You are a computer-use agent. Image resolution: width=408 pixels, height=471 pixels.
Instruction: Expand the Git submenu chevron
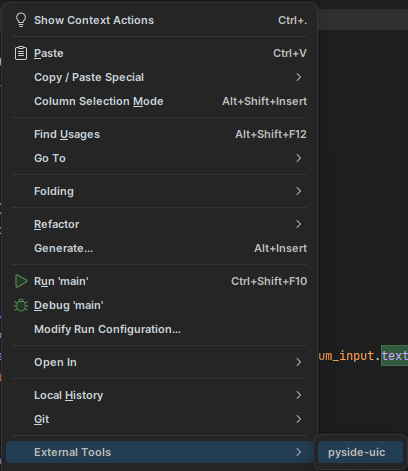point(299,419)
